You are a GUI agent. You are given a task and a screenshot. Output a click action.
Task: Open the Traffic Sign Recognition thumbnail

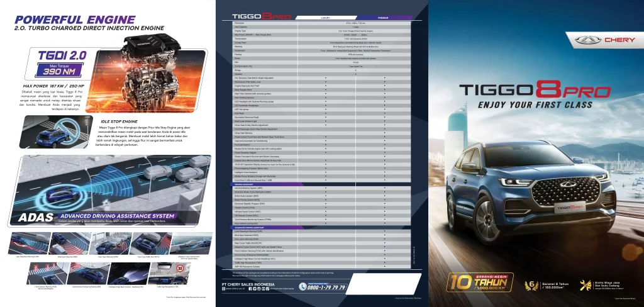point(169,274)
